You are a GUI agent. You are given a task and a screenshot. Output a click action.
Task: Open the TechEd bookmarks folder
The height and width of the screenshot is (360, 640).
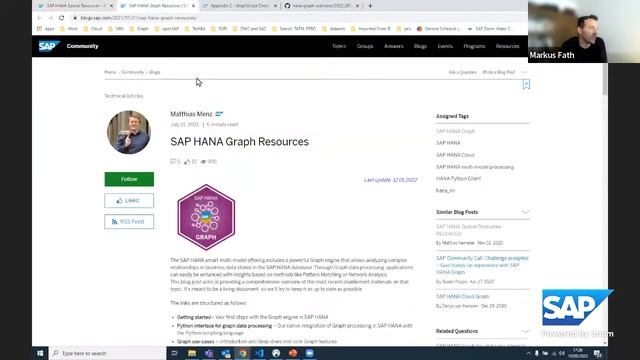pos(195,29)
